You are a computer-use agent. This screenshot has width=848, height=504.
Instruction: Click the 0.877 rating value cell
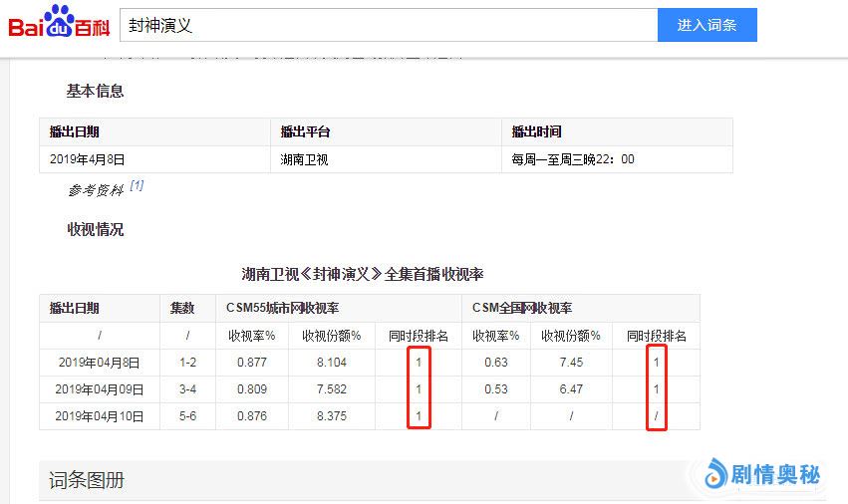252,363
